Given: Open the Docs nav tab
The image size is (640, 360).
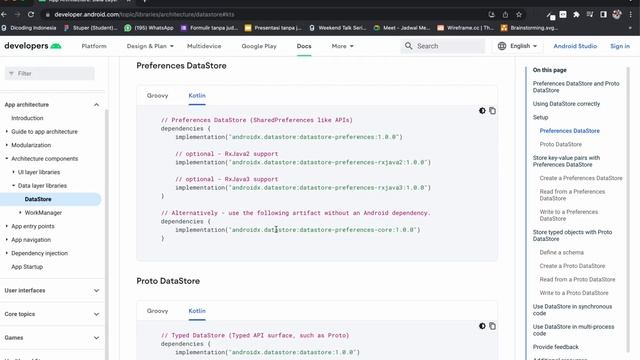Looking at the screenshot, I should 304,46.
